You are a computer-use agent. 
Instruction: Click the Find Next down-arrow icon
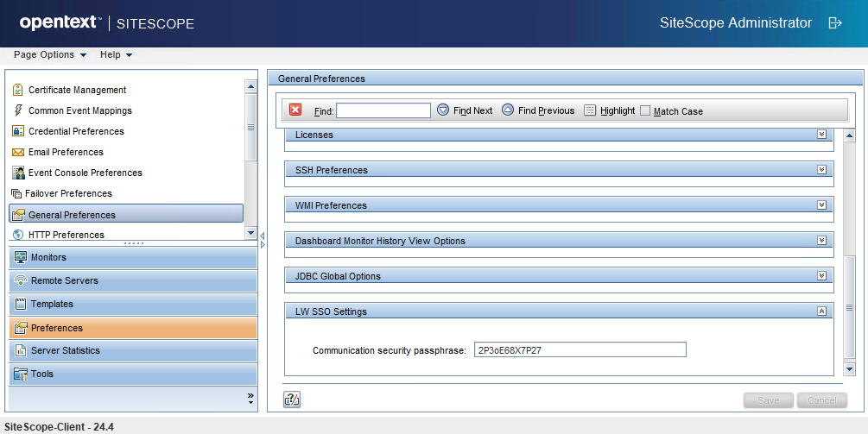[x=443, y=110]
